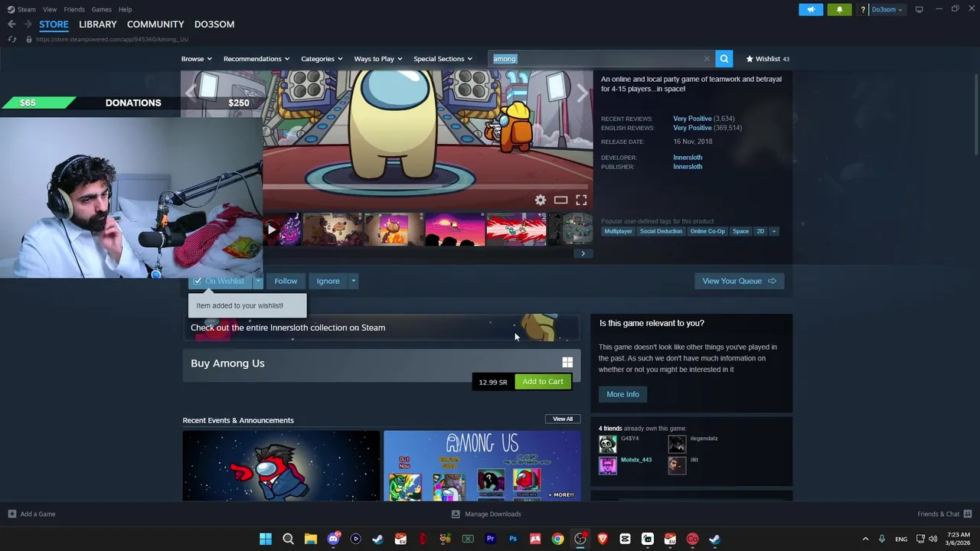Screen dimensions: 980x551
Task: Click the store search magnifier button
Action: [x=724, y=59]
